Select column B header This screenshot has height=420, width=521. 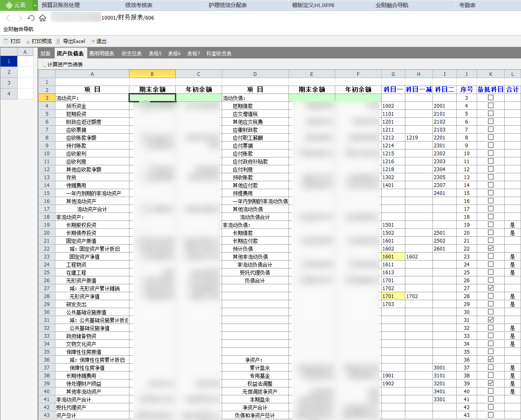coord(152,74)
